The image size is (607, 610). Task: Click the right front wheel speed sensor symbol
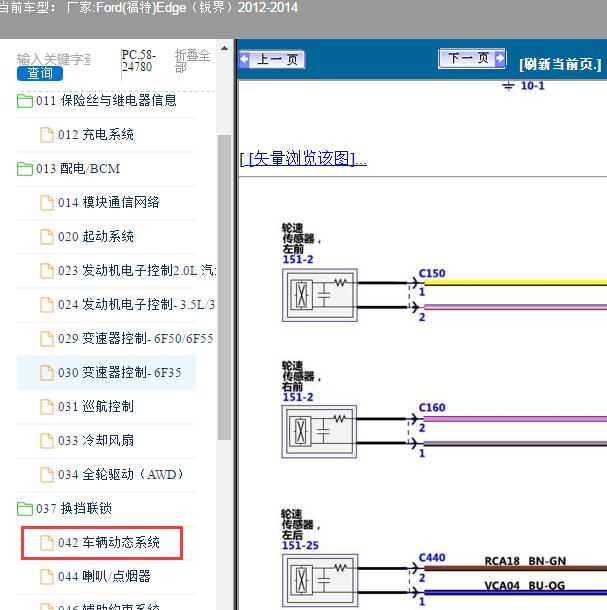click(x=319, y=431)
